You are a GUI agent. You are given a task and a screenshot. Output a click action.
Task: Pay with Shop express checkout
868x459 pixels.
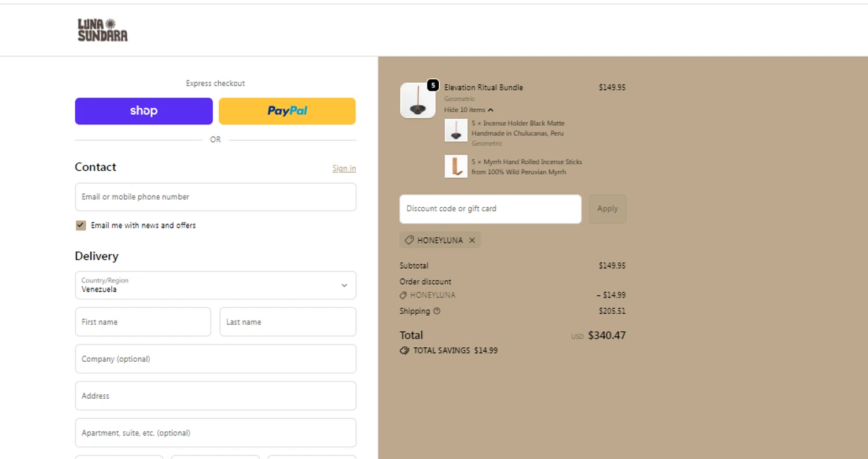coord(144,111)
